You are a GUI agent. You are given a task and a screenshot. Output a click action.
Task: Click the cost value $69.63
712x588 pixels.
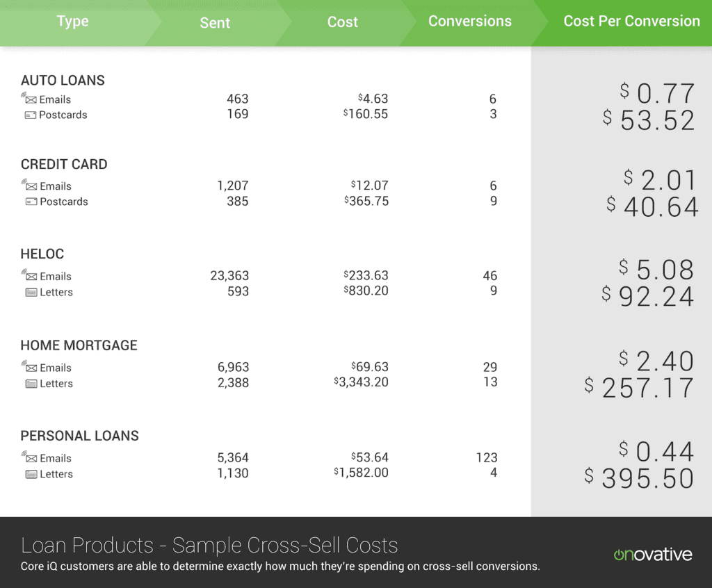(x=370, y=366)
